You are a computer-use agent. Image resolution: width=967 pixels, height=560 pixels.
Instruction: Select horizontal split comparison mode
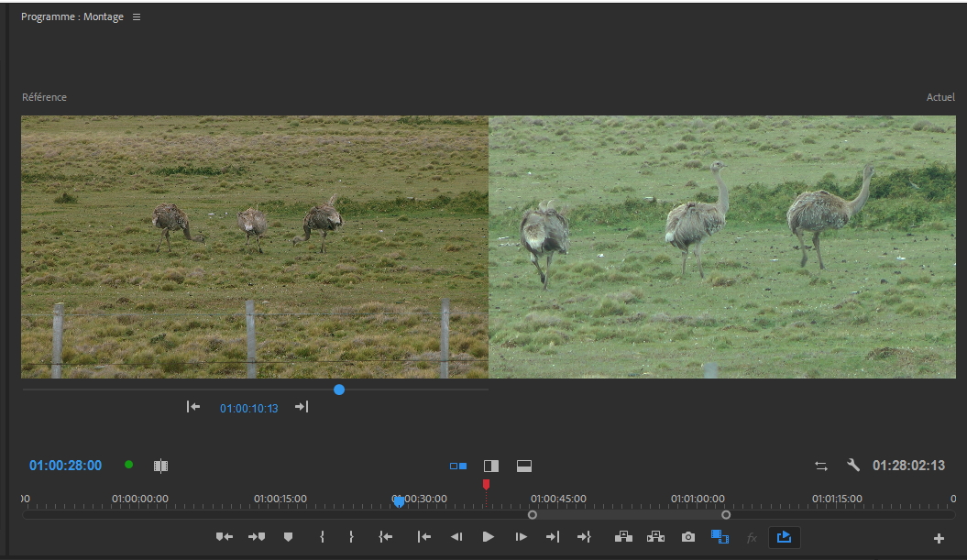tap(524, 467)
